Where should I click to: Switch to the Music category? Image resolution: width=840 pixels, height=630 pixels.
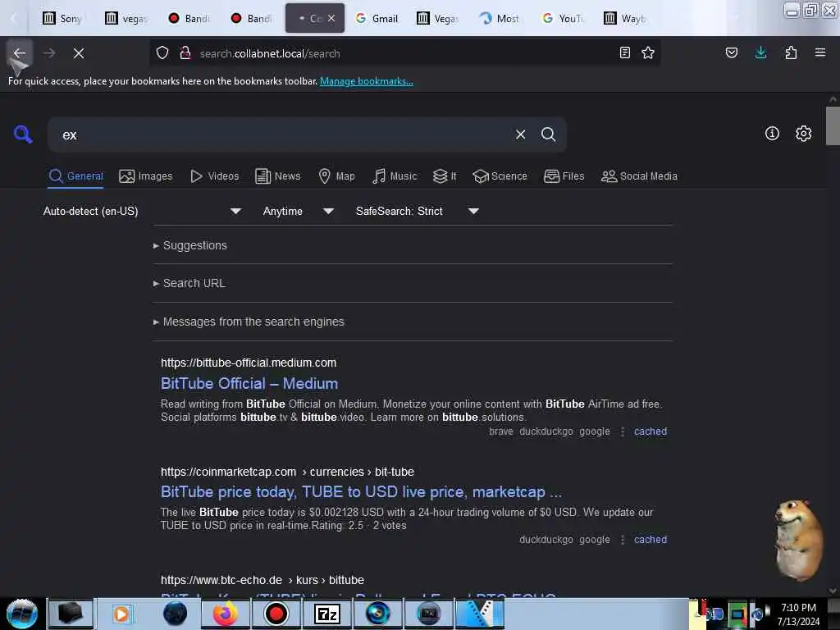(x=395, y=176)
